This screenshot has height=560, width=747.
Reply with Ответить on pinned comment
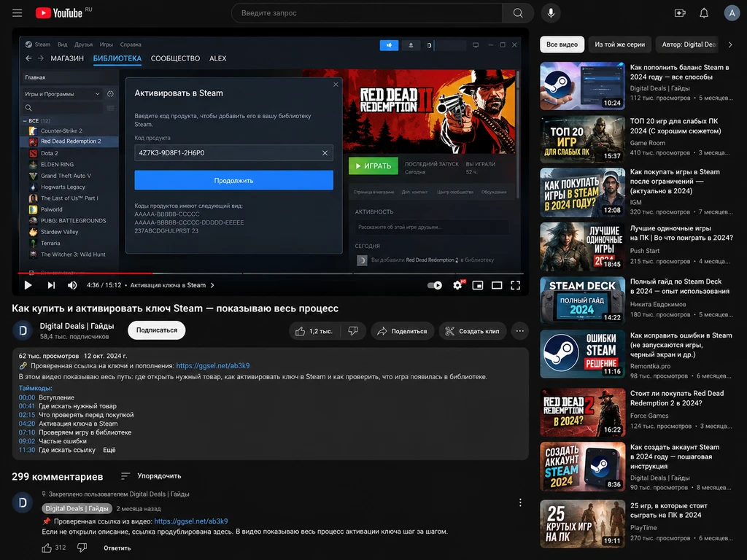[117, 548]
